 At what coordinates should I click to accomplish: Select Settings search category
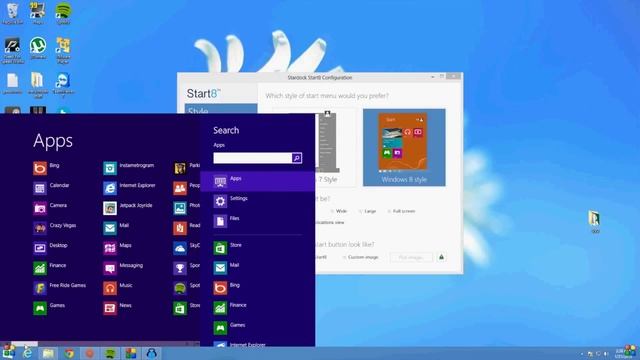click(258, 201)
